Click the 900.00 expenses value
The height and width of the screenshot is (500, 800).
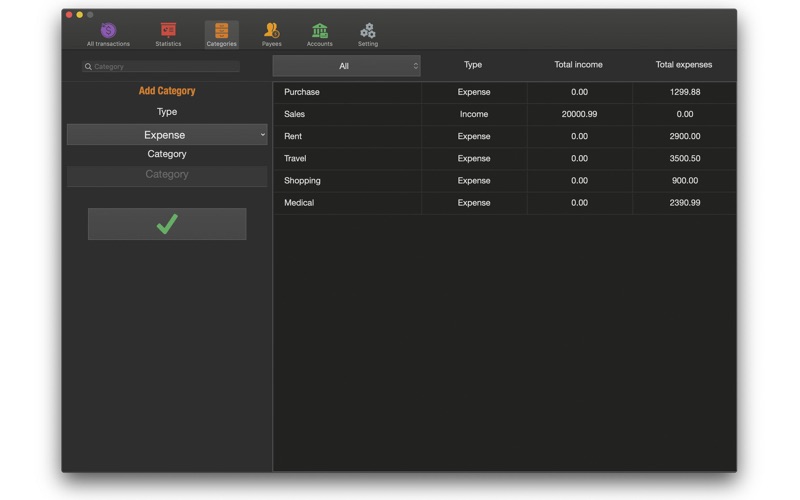[x=685, y=181]
